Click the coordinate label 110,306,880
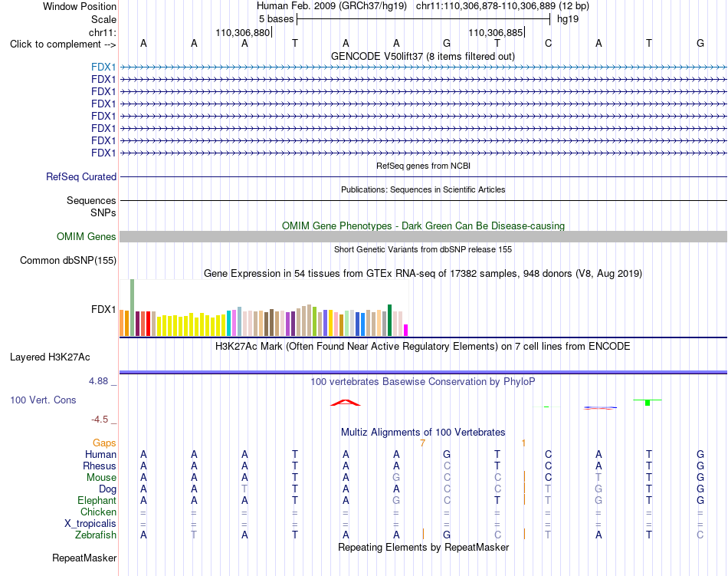The image size is (728, 576). coord(242,32)
